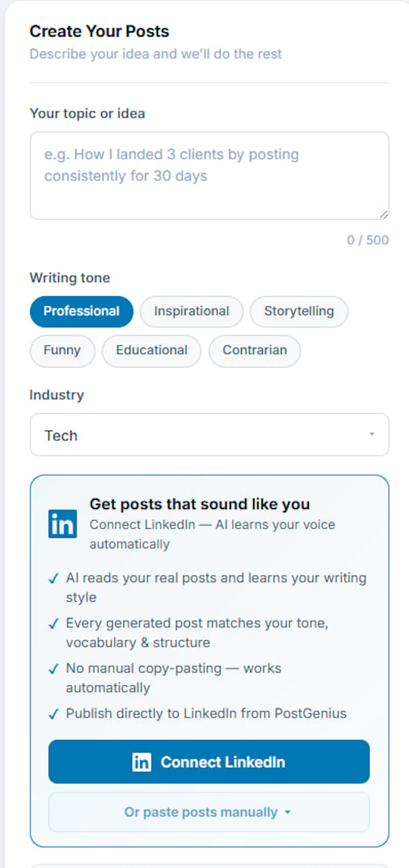The width and height of the screenshot is (409, 868).
Task: Choose the Storytelling tone pill
Action: click(x=299, y=311)
